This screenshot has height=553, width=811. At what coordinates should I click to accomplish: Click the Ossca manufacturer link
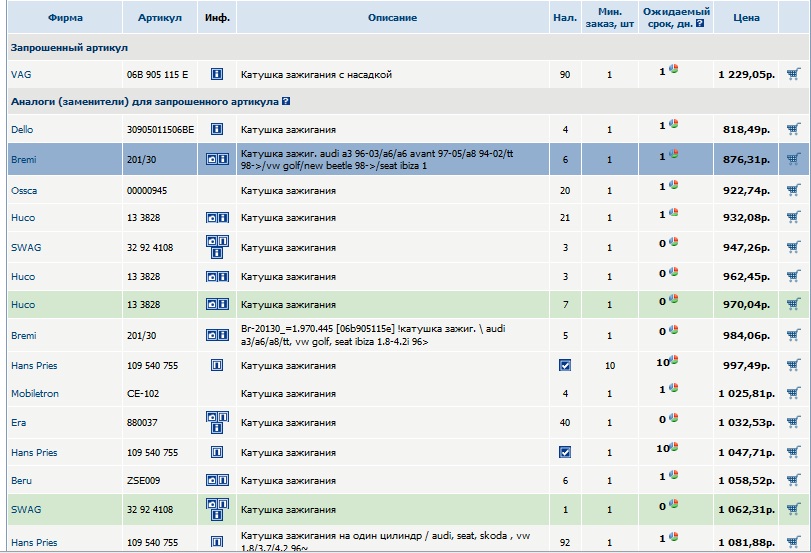click(x=24, y=190)
